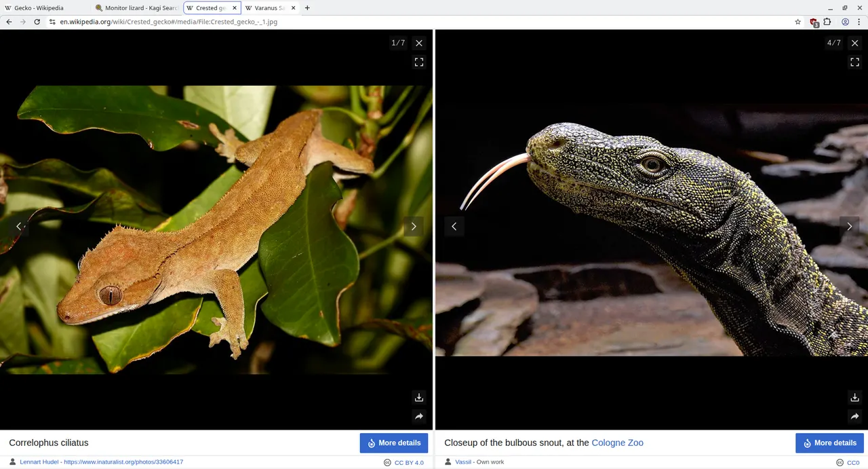The width and height of the screenshot is (868, 469).
Task: Click the crested gecko photo
Action: pyautogui.click(x=216, y=229)
